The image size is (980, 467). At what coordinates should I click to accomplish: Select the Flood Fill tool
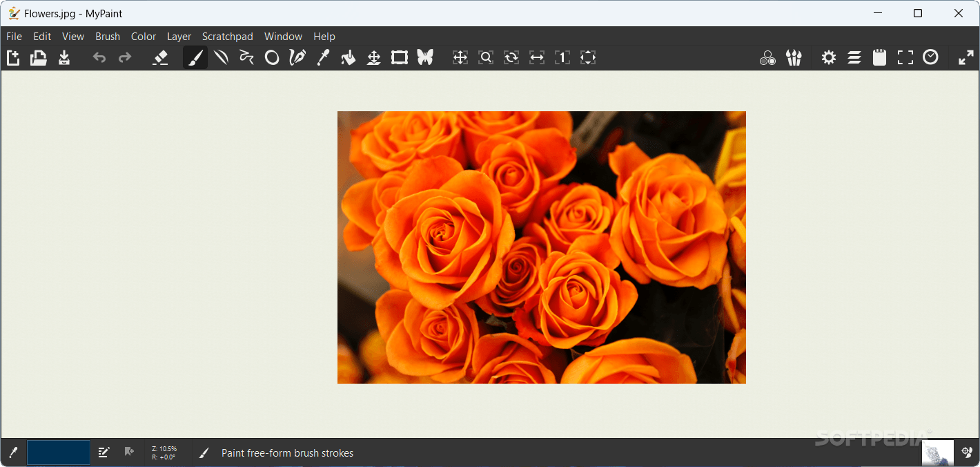(348, 57)
